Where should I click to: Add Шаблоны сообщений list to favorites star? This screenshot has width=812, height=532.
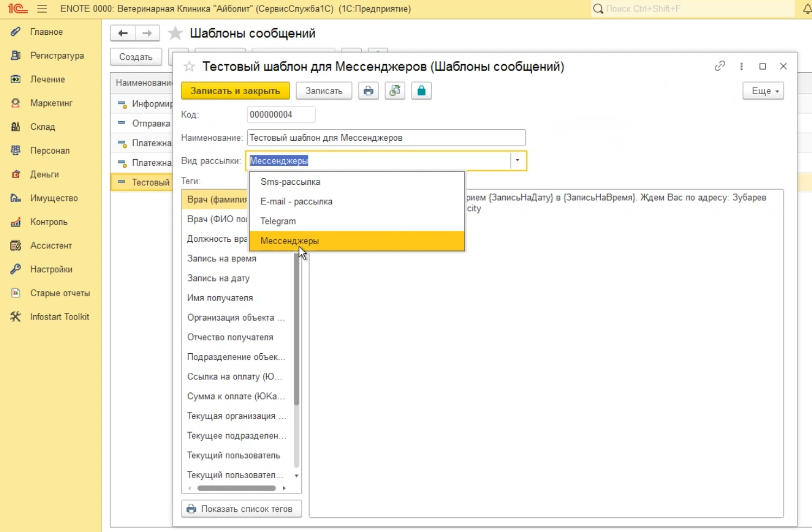click(x=175, y=33)
